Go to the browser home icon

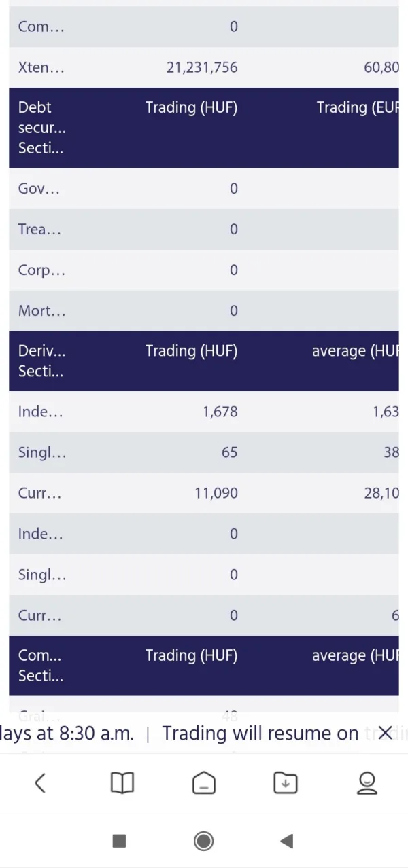pos(203,783)
